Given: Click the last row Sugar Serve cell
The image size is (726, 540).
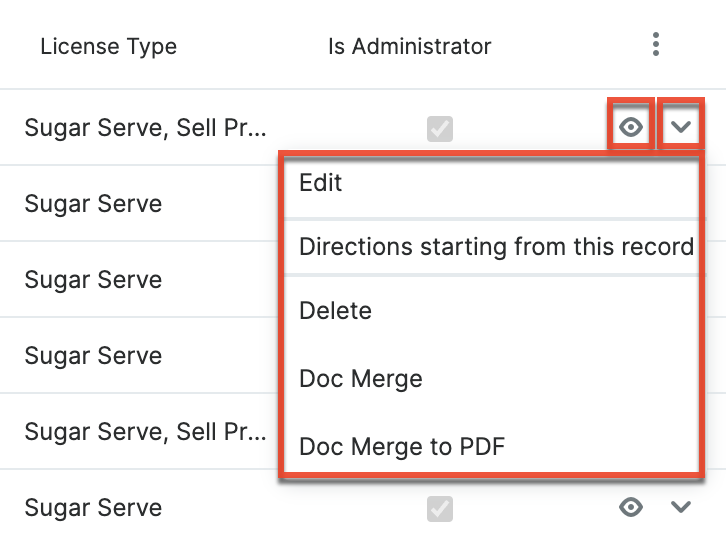Looking at the screenshot, I should point(93,508).
